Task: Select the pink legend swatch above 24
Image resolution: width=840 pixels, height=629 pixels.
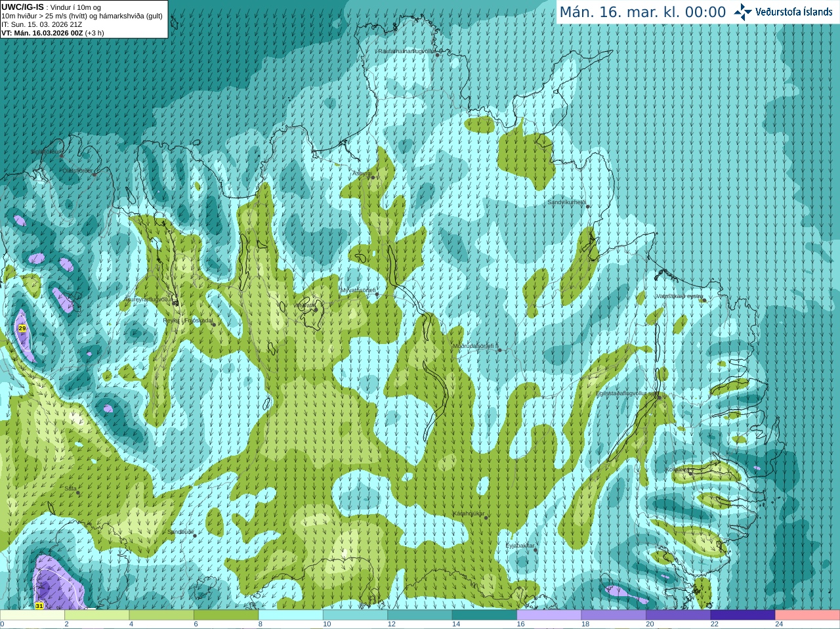Action: click(x=808, y=615)
